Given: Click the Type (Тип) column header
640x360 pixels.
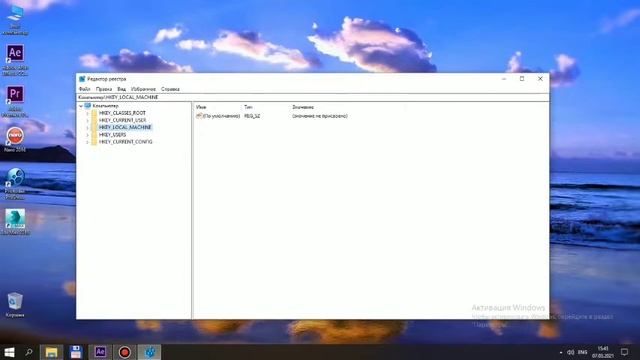Looking at the screenshot, I should [248, 107].
